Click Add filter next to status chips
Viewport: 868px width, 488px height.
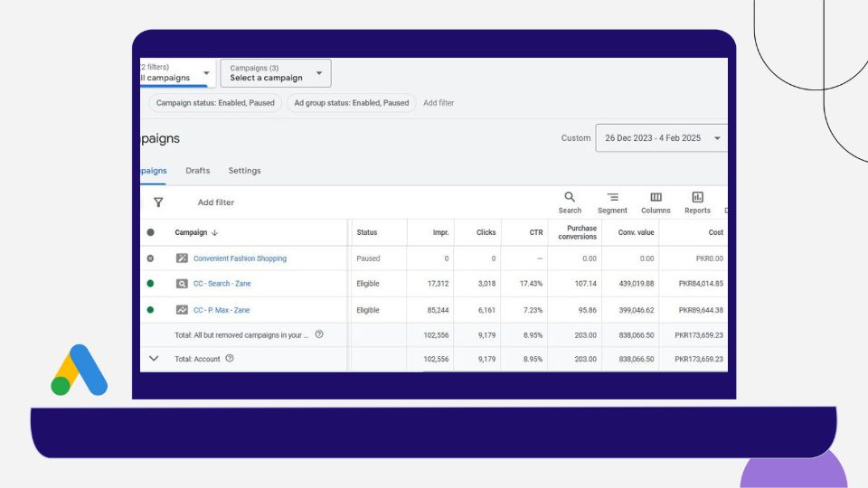coord(439,103)
